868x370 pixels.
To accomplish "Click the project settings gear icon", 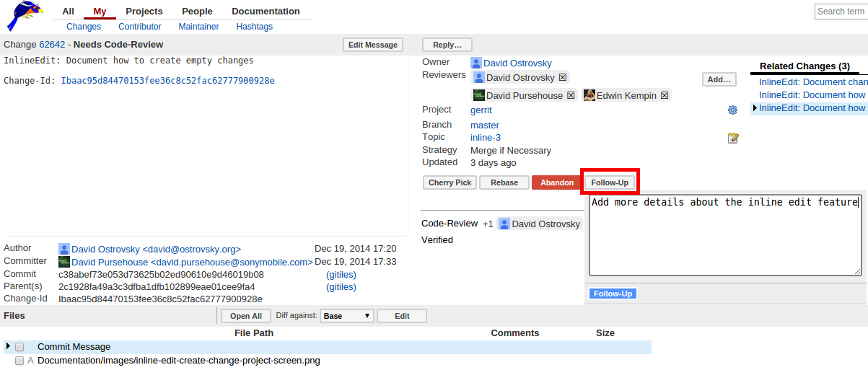I will click(732, 110).
